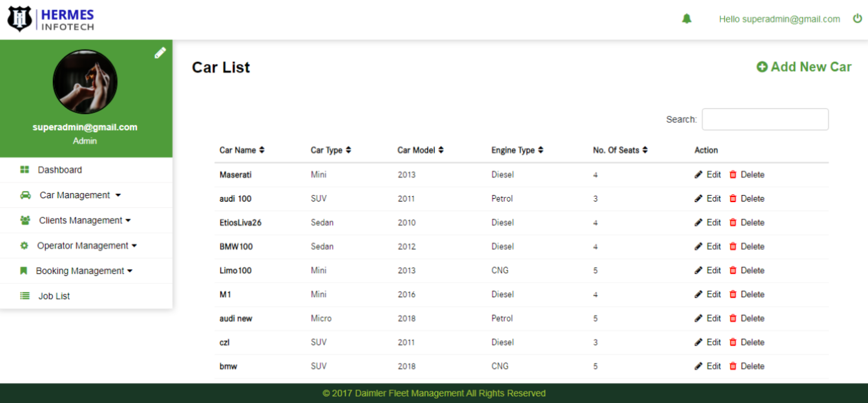This screenshot has width=868, height=403.
Task: Click the 2012 car model cell
Action: pyautogui.click(x=407, y=246)
